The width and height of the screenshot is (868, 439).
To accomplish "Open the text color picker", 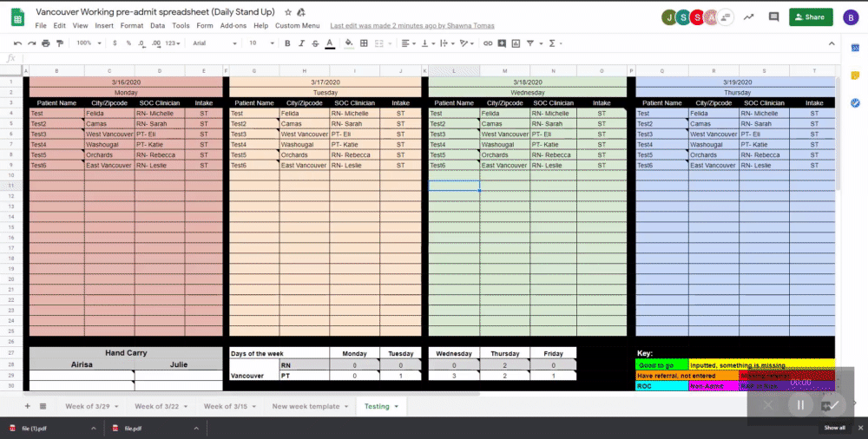I will tap(329, 43).
